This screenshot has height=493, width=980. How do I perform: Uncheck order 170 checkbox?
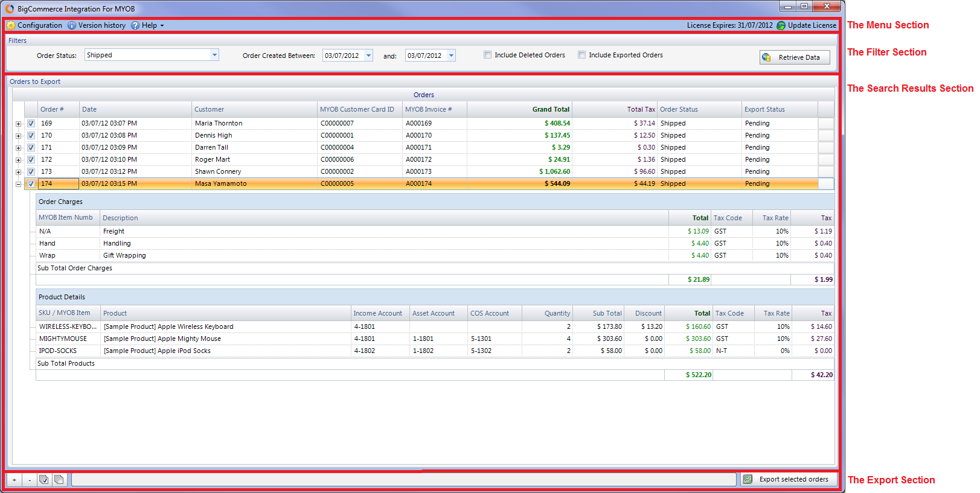pos(31,135)
